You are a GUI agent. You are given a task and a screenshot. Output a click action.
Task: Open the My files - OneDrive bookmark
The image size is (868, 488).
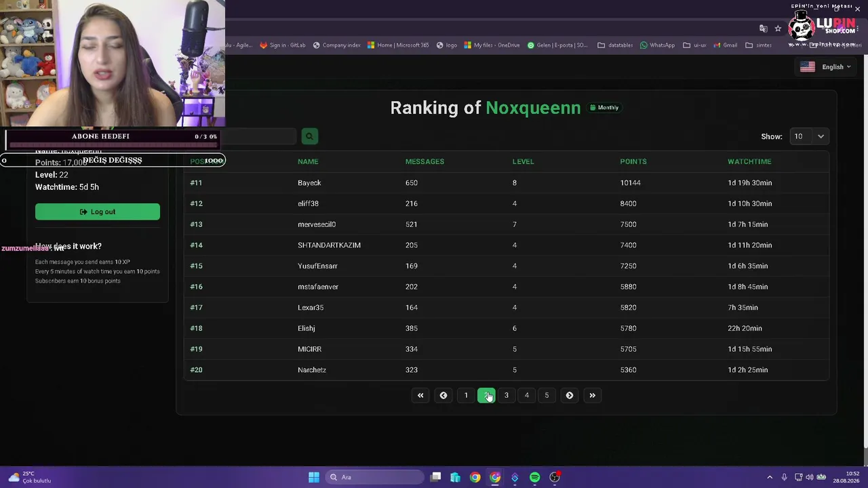(492, 45)
